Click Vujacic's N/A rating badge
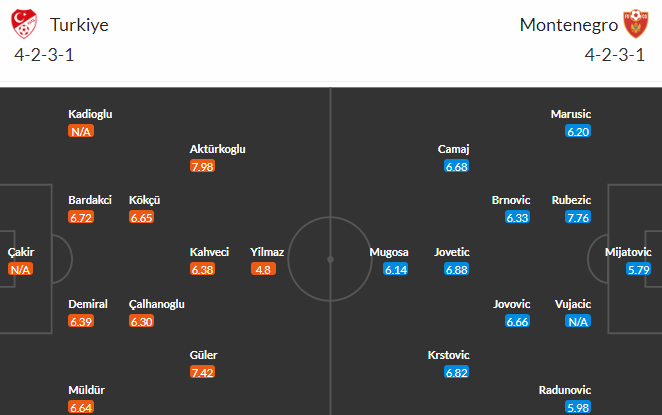The height and width of the screenshot is (415, 662). point(578,322)
